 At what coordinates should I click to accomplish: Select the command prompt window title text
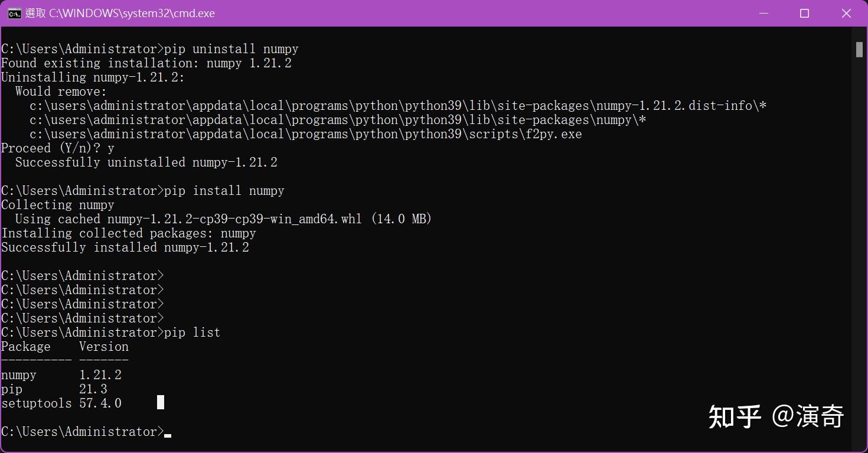(118, 13)
